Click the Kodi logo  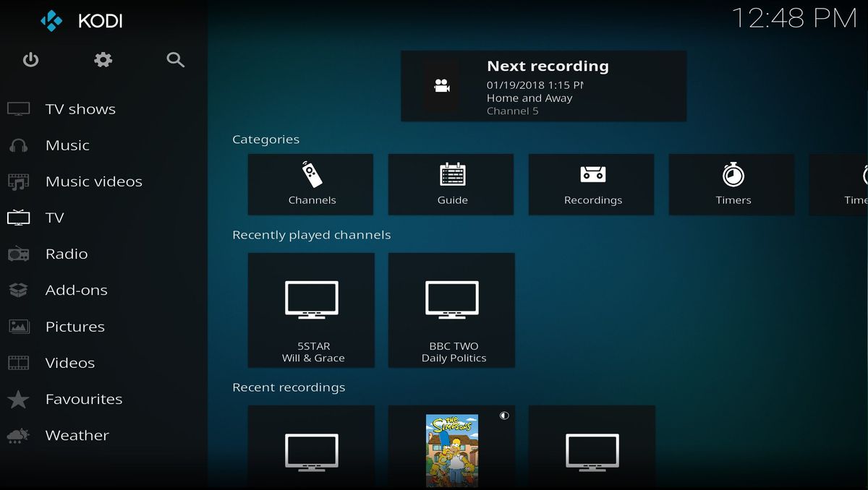52,22
